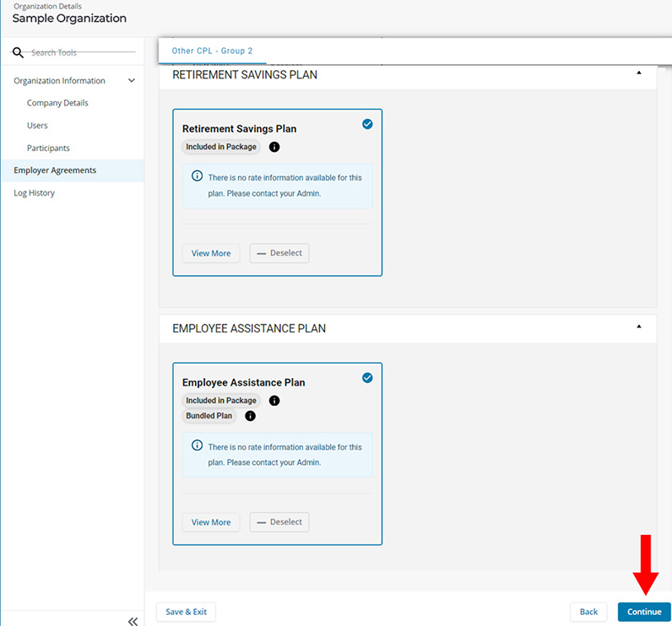The width and height of the screenshot is (672, 626).
Task: Click Sample Organization heading
Action: tap(69, 19)
